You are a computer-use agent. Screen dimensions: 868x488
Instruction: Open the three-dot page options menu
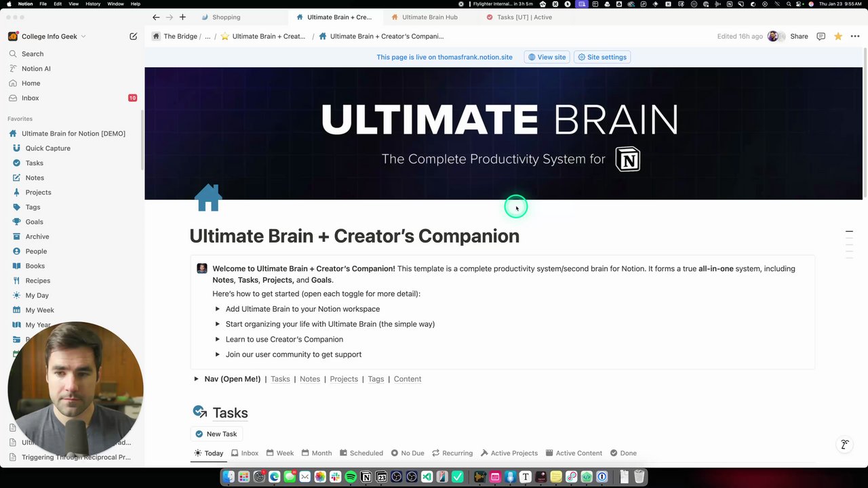tap(854, 37)
